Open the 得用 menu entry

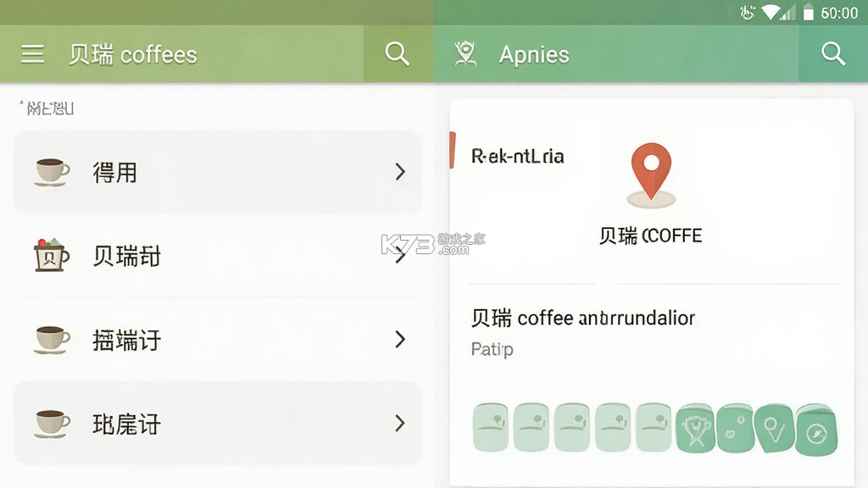pos(218,172)
